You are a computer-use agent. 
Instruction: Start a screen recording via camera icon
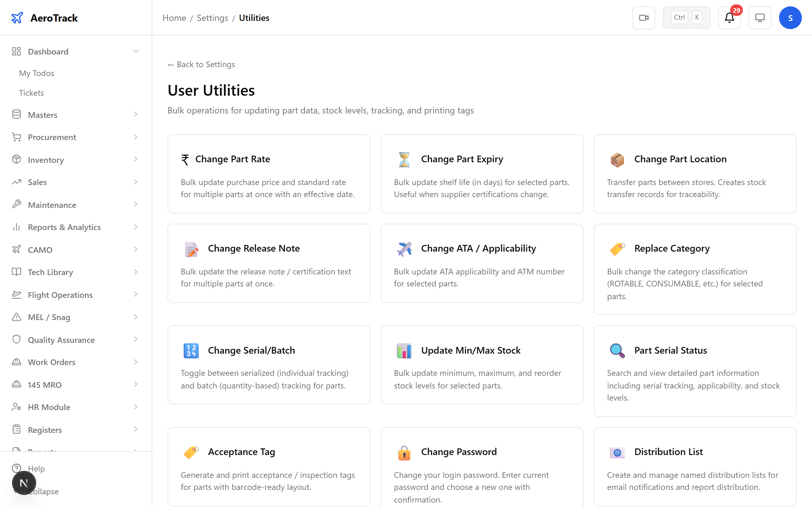(x=644, y=17)
